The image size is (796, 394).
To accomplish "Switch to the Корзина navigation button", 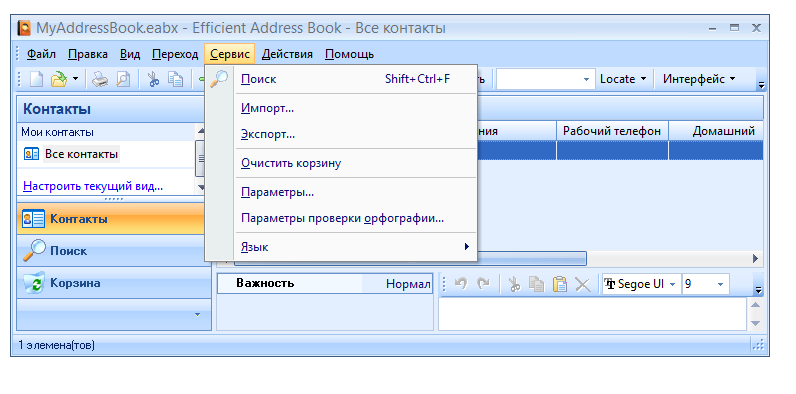I will (x=114, y=283).
